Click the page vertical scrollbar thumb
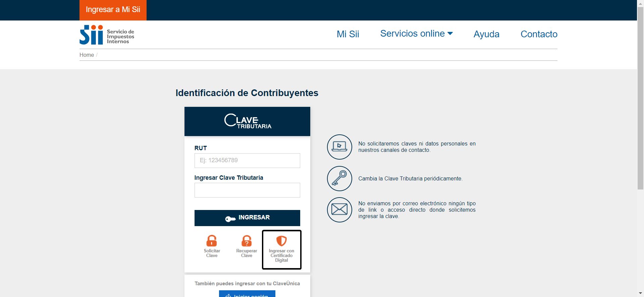 pos(640,98)
